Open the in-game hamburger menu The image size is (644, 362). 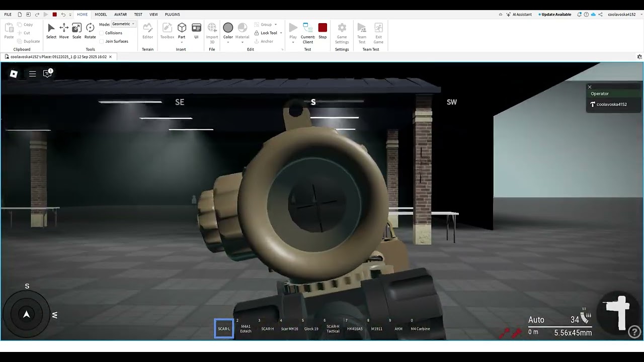(32, 74)
